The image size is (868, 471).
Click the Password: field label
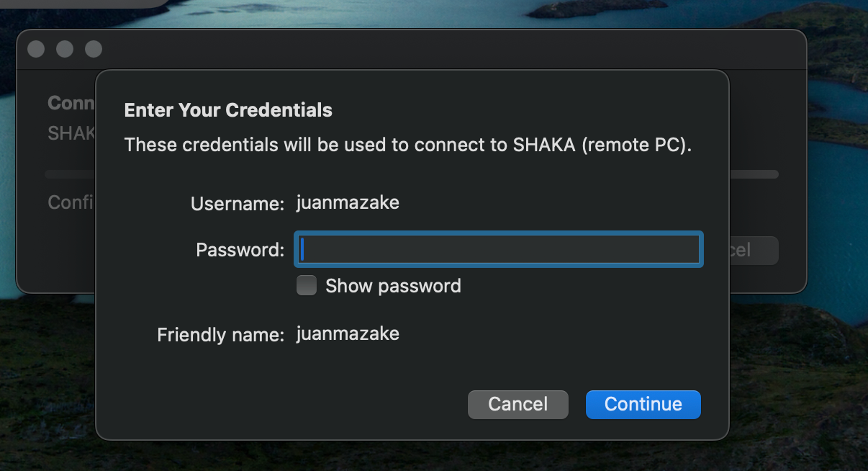(240, 250)
